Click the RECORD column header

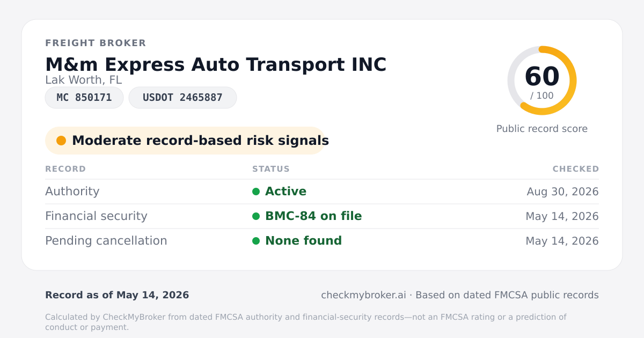(65, 169)
